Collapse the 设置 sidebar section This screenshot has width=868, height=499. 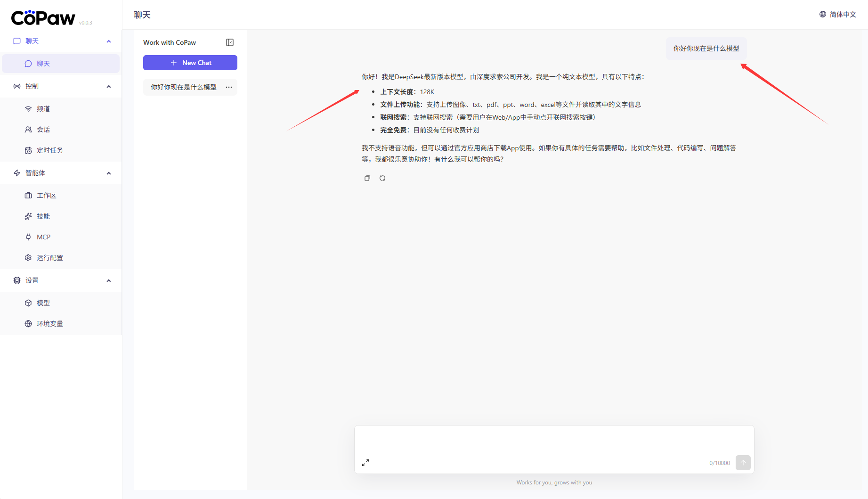coord(109,281)
